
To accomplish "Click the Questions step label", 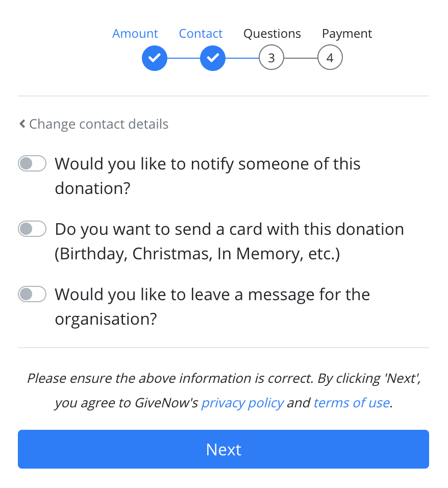I will pyautogui.click(x=272, y=34).
